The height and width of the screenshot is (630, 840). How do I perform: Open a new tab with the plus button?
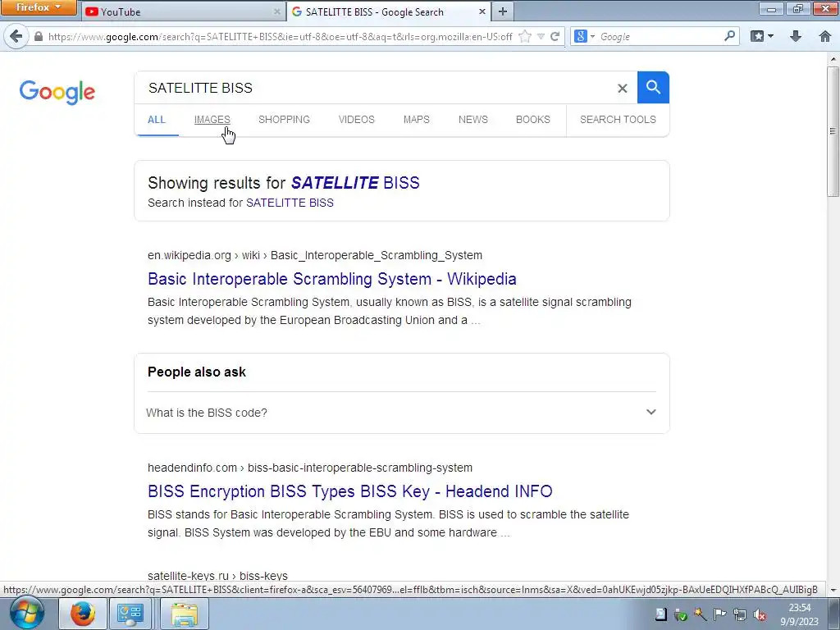click(x=503, y=11)
